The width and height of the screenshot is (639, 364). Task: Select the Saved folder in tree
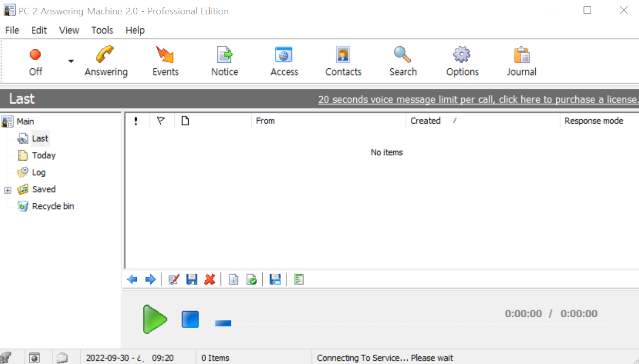coord(44,189)
